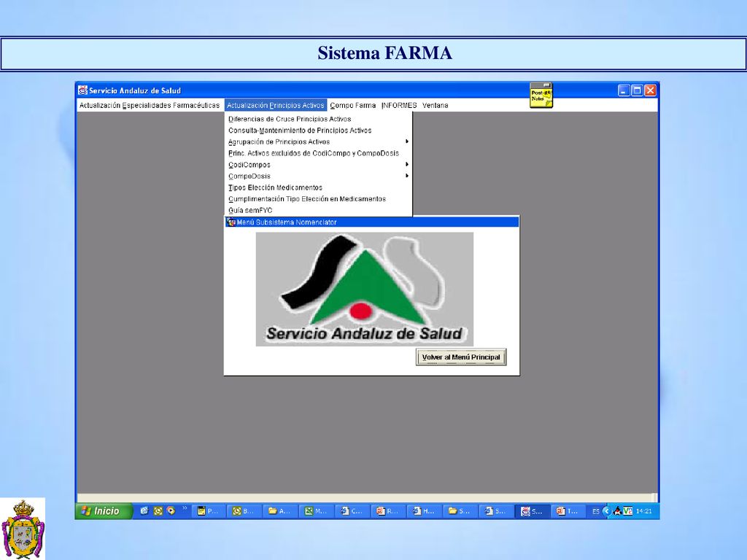Expand Agrupación de Principios Activos submenu arrow

[407, 141]
